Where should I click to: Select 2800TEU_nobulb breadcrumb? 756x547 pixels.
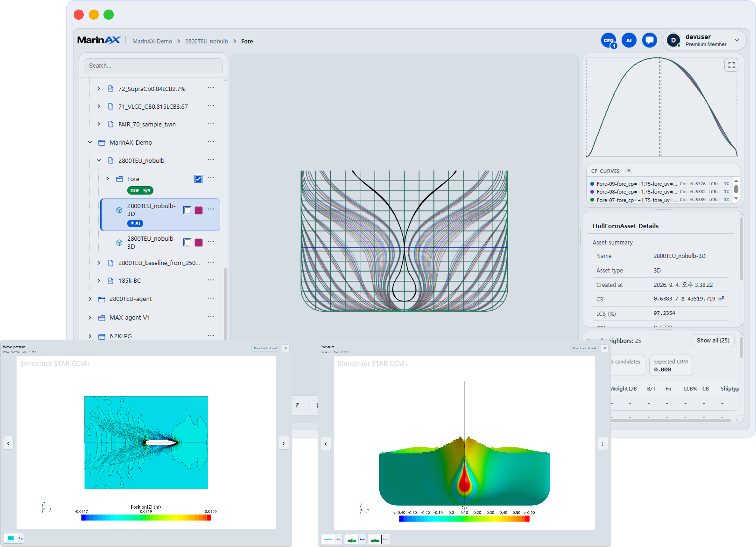pos(206,41)
